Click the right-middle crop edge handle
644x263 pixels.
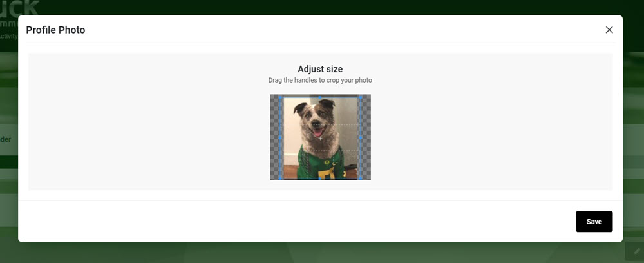(361, 138)
